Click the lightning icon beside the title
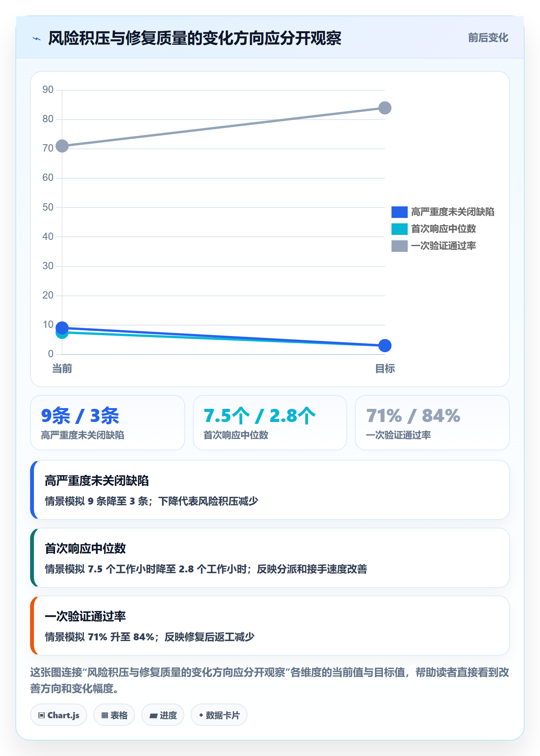This screenshot has width=540, height=756. (37, 39)
